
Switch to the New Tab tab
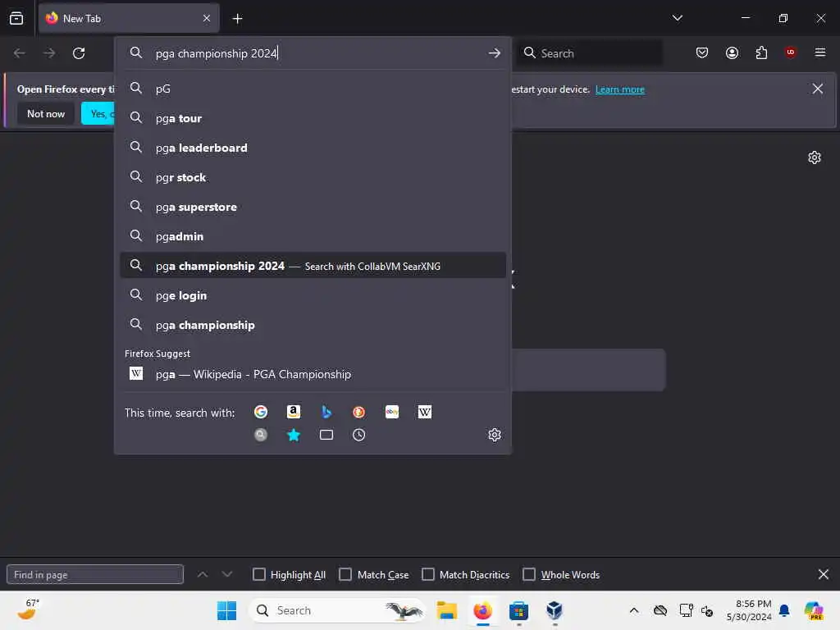click(129, 19)
